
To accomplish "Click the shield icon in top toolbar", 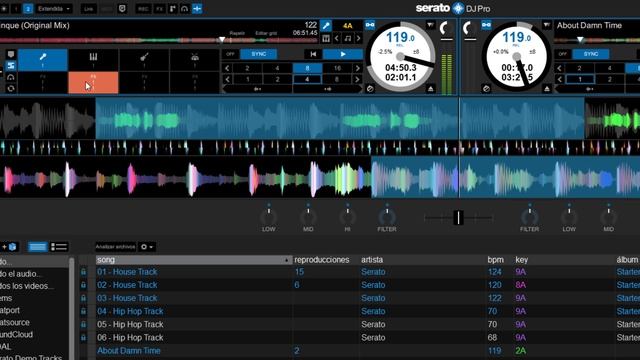I will (x=122, y=9).
